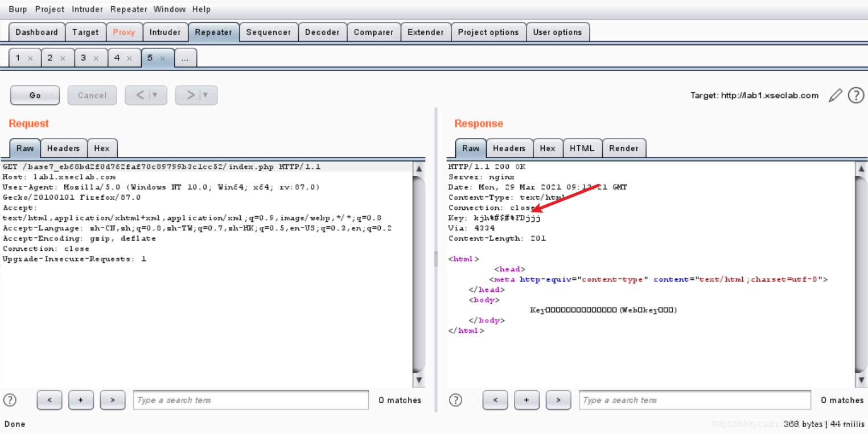Image resolution: width=868 pixels, height=434 pixels.
Task: Switch to the Dashboard tab
Action: [x=36, y=32]
